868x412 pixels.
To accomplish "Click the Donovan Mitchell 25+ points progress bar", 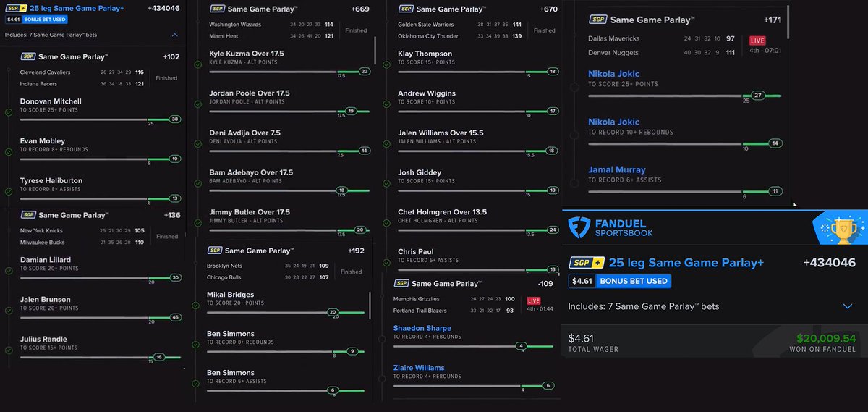I will click(100, 119).
